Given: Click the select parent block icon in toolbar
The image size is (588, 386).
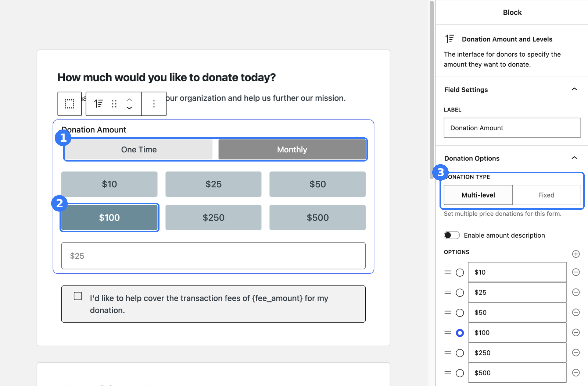Looking at the screenshot, I should 69,104.
